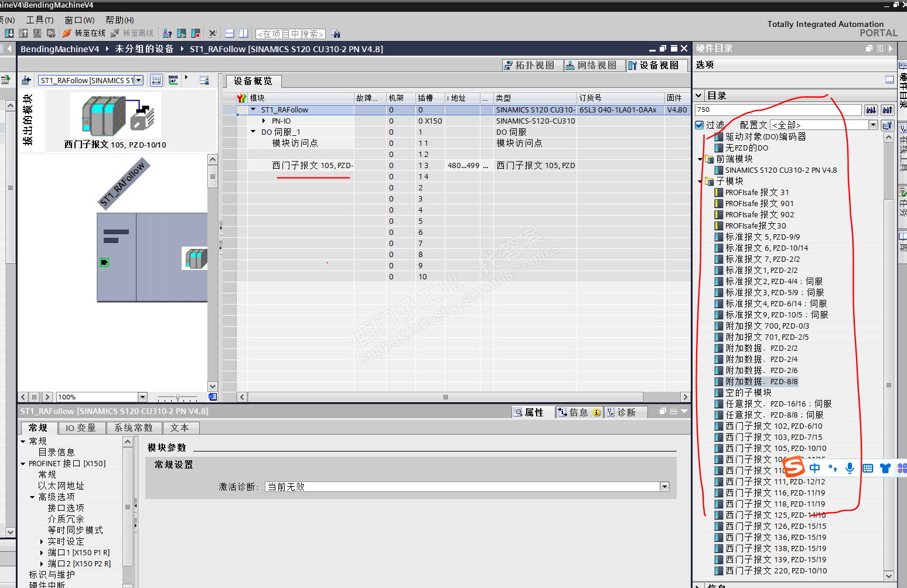
Task: Split editor space vertically icon
Action: (x=244, y=33)
